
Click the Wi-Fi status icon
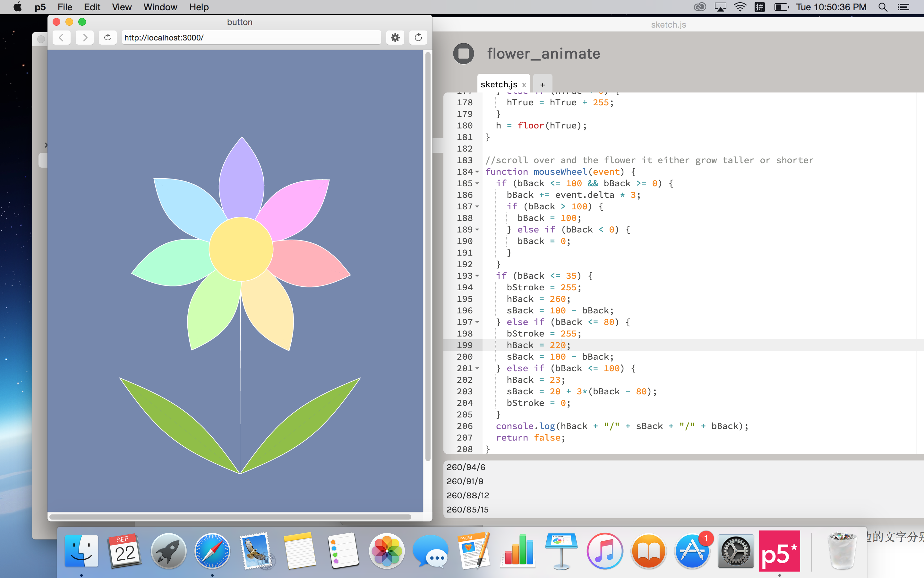(740, 7)
